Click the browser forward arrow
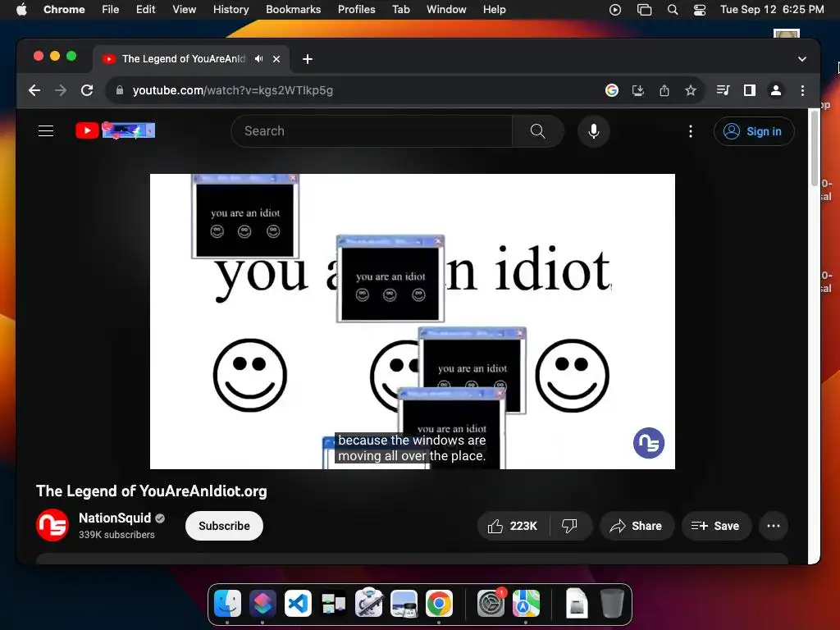840x630 pixels. pyautogui.click(x=61, y=90)
